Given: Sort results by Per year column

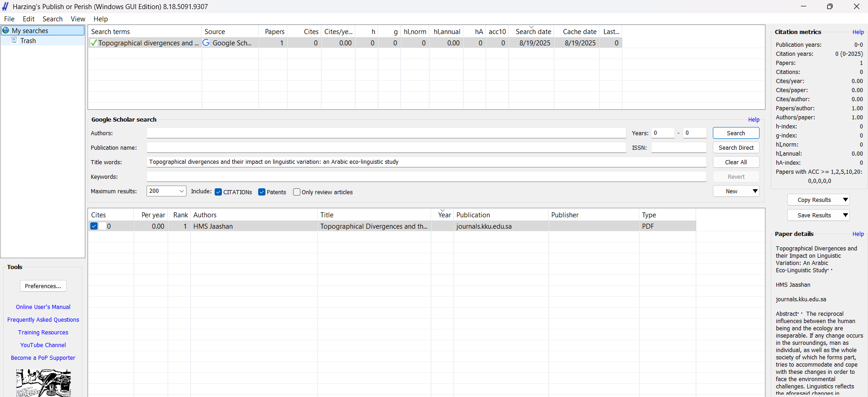Looking at the screenshot, I should [151, 215].
